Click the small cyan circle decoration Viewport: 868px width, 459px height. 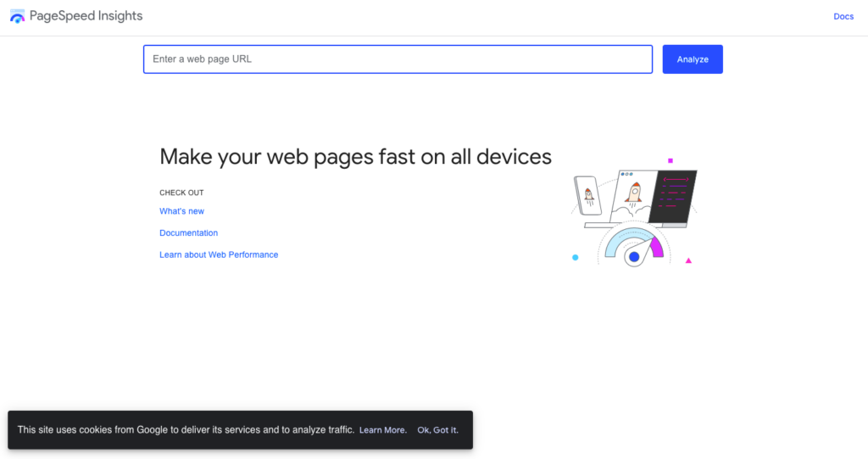coord(576,257)
